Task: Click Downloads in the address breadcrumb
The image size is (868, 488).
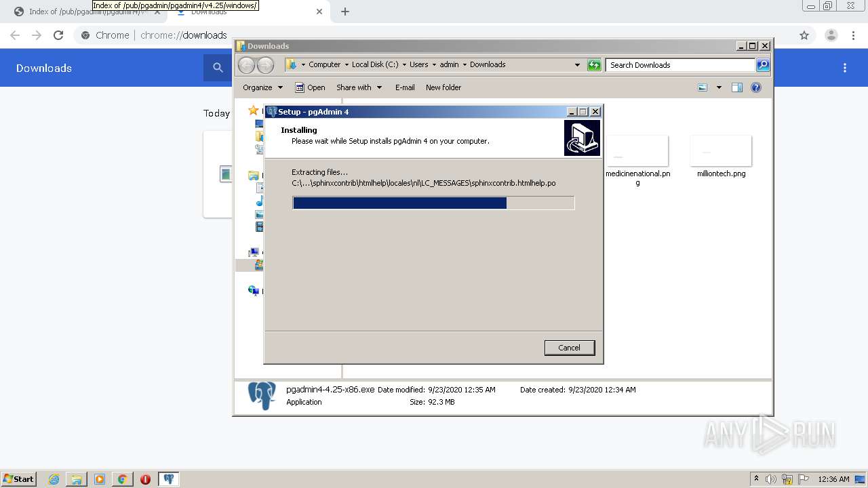Action: [488, 65]
